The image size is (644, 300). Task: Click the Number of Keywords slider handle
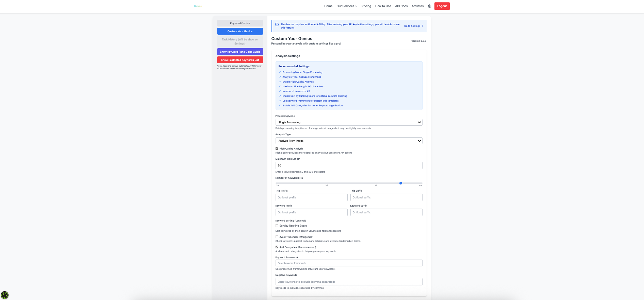click(x=401, y=183)
